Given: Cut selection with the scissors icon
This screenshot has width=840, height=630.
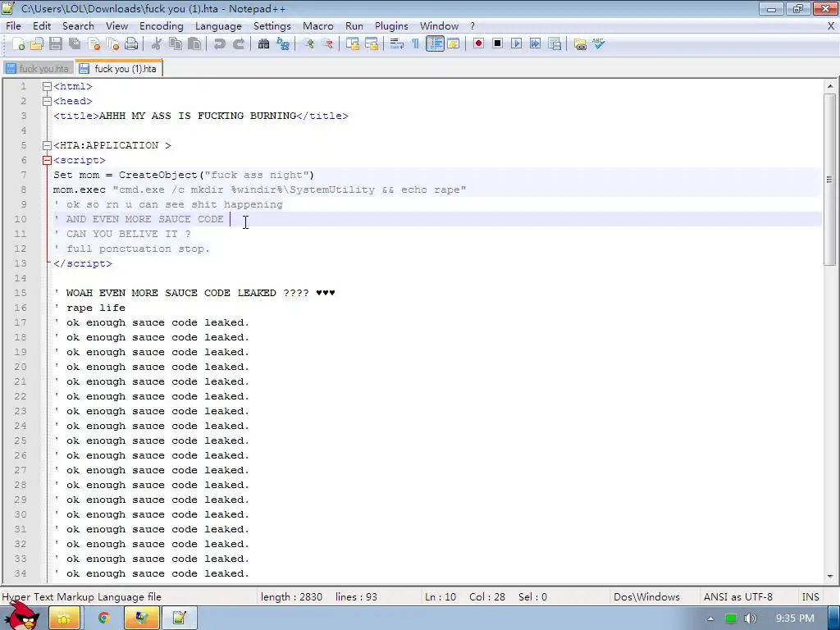Looking at the screenshot, I should [x=157, y=44].
